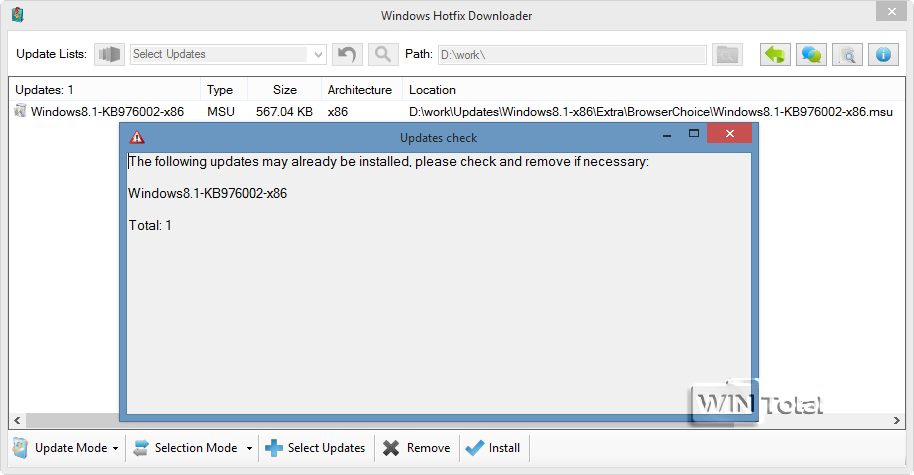Screen dimensions: 914x475
Task: Click the Total: 1 line in the dialog
Action: pyautogui.click(x=150, y=226)
